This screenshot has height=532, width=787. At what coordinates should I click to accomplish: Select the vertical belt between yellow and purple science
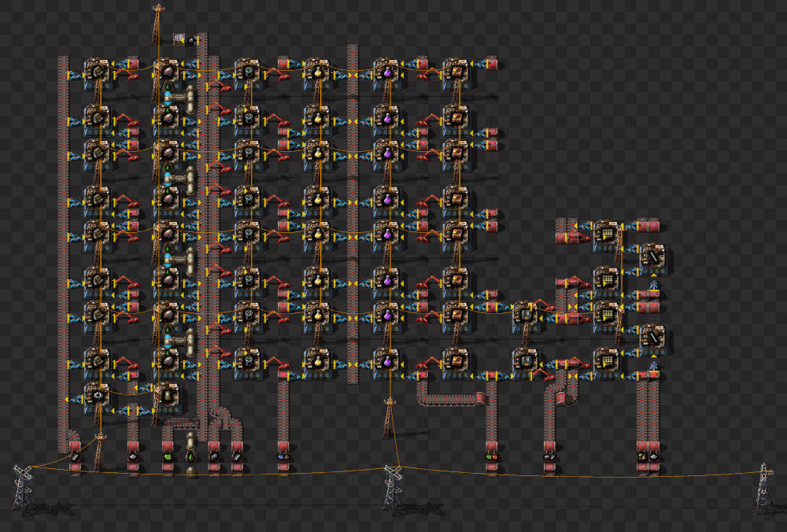(353, 214)
